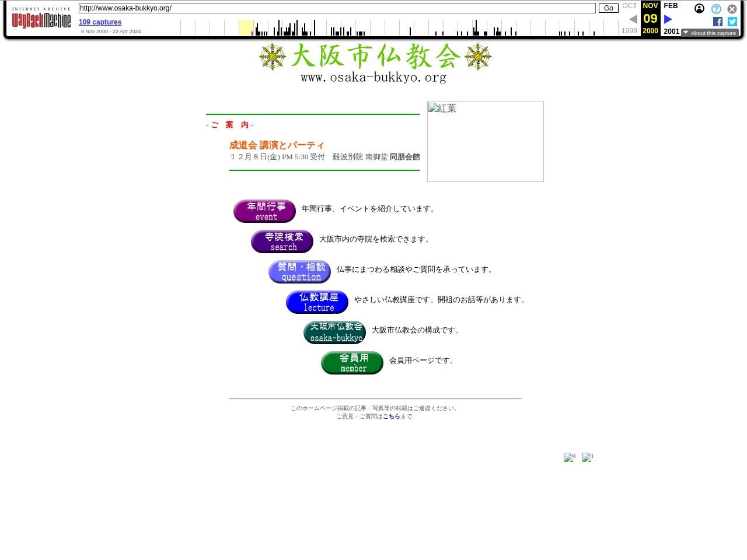
Task: Click the こちら contact link
Action: click(391, 416)
